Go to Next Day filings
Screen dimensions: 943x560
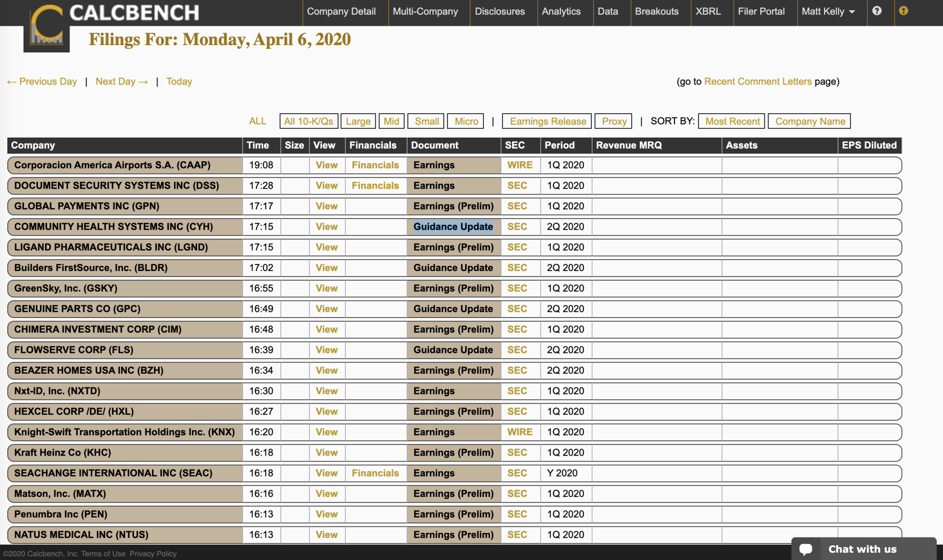(x=122, y=81)
